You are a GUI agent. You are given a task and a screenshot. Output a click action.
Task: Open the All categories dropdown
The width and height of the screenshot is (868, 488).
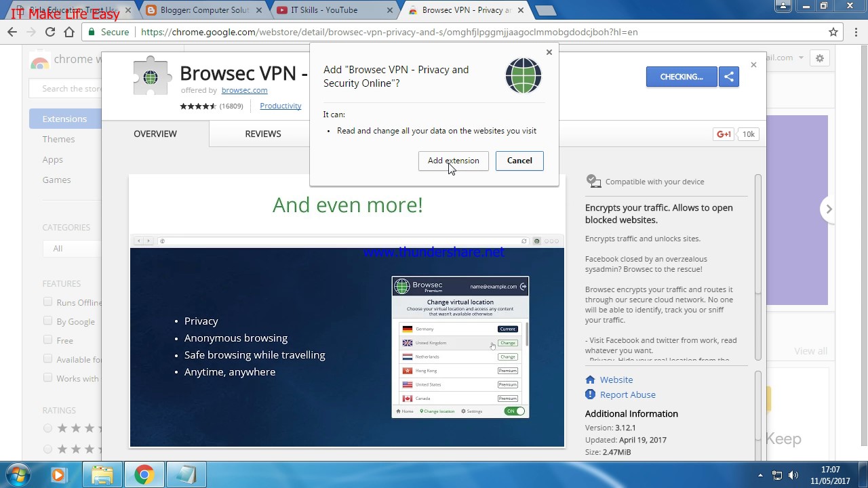[x=73, y=249]
